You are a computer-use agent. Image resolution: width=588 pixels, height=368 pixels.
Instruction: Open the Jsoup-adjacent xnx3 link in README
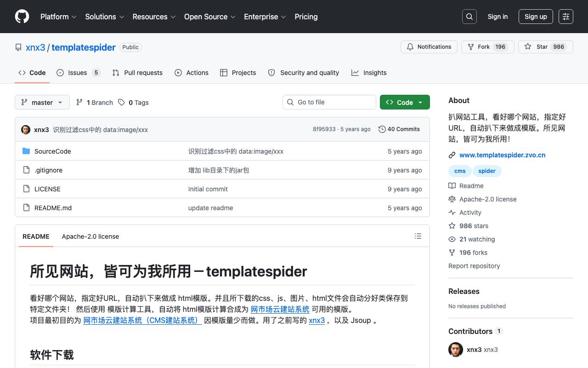[317, 320]
